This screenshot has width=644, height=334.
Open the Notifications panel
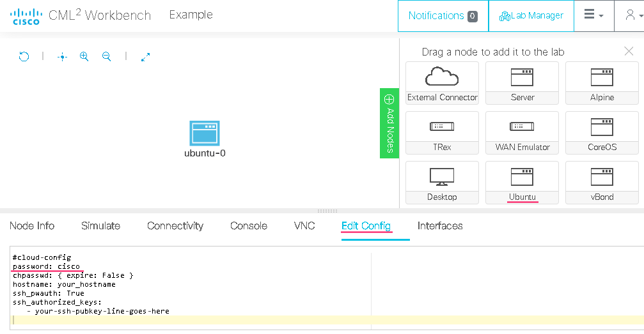tap(443, 15)
